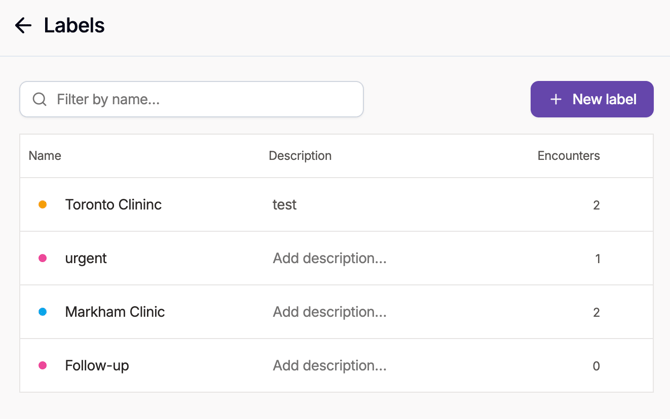Click the encounter count 1 for urgent
The width and height of the screenshot is (670, 419).
click(598, 259)
